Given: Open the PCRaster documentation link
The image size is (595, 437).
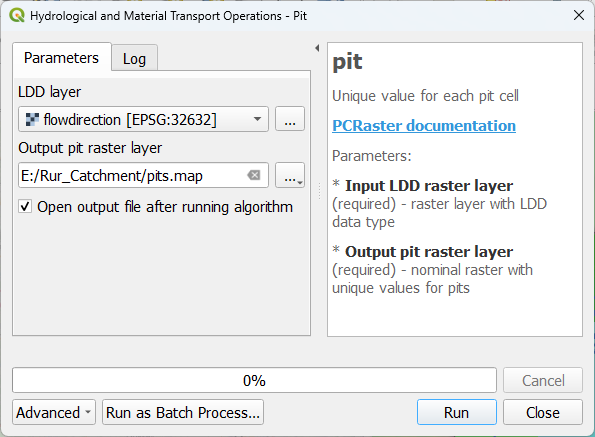Looking at the screenshot, I should (x=424, y=126).
